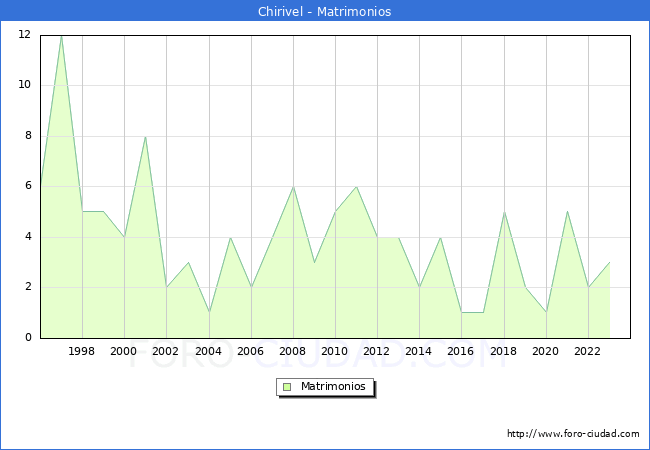Click the y-axis value 0
Screen dimensions: 650x450
click(28, 337)
